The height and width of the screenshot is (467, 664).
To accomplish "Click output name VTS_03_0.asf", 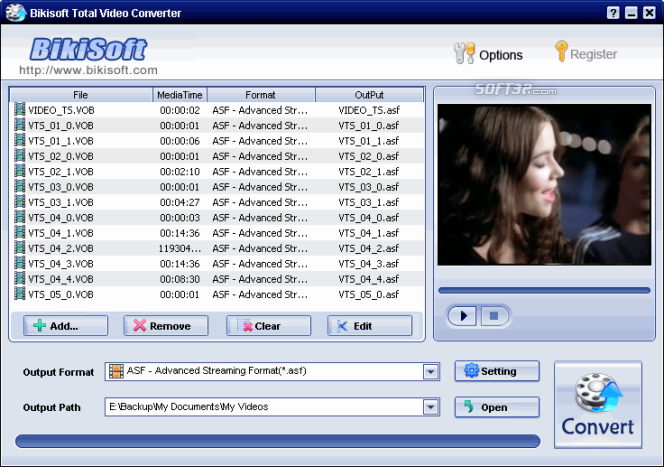I will (369, 187).
